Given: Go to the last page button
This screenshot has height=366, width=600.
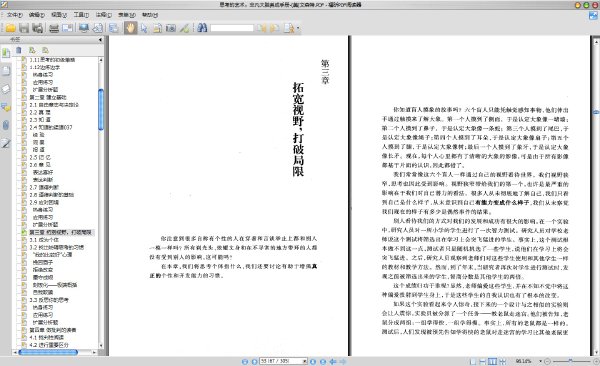Looking at the screenshot, I should click(x=323, y=361).
